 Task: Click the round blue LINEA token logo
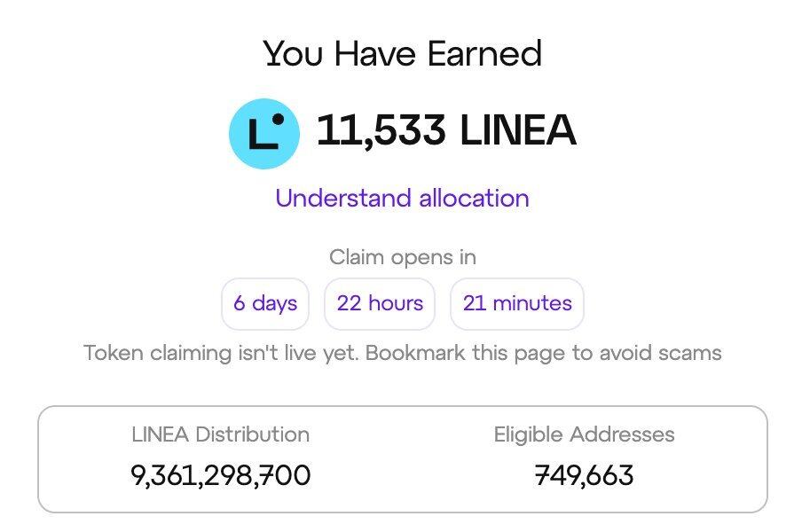[263, 134]
